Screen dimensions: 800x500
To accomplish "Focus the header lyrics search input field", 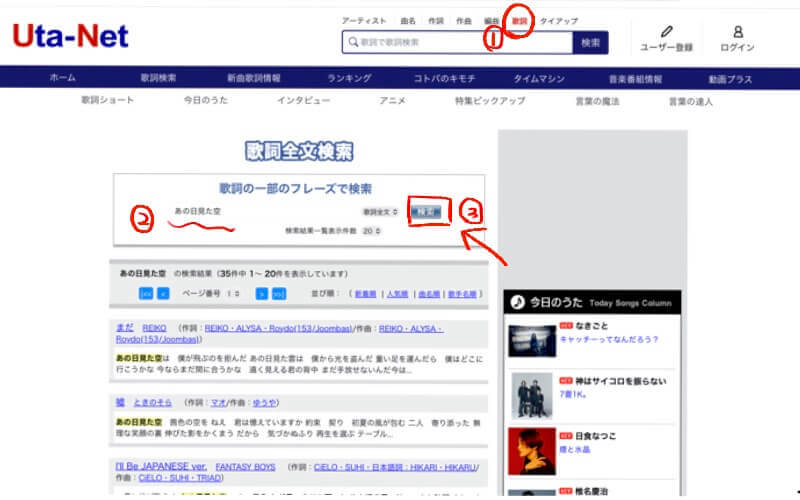I will click(458, 42).
